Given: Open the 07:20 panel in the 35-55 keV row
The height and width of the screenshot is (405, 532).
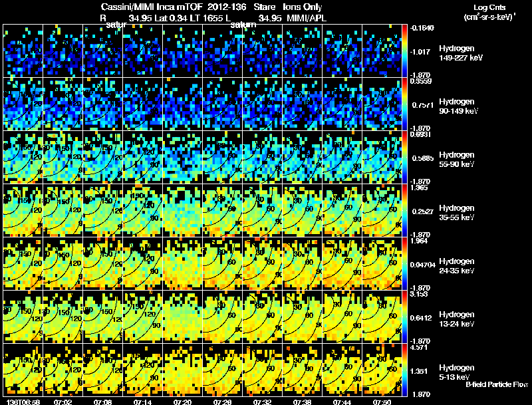Looking at the screenshot, I should [182, 210].
